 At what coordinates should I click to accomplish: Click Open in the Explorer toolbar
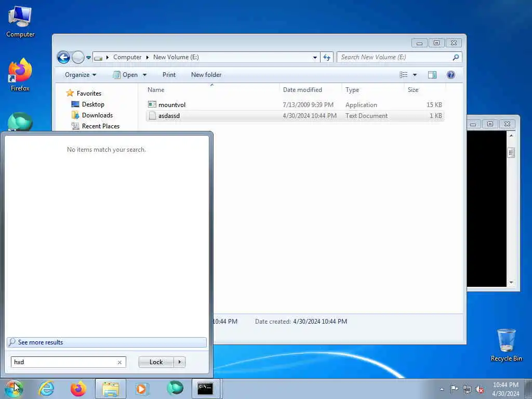126,75
